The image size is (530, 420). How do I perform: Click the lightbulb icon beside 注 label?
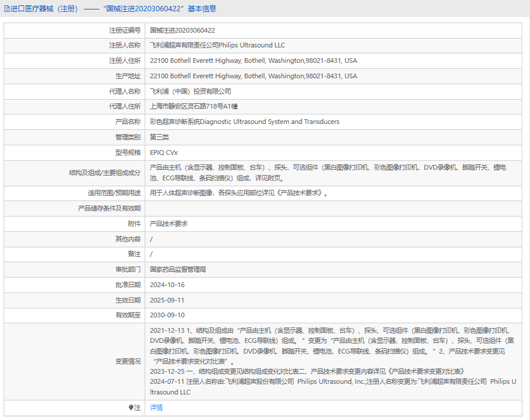coord(131,408)
